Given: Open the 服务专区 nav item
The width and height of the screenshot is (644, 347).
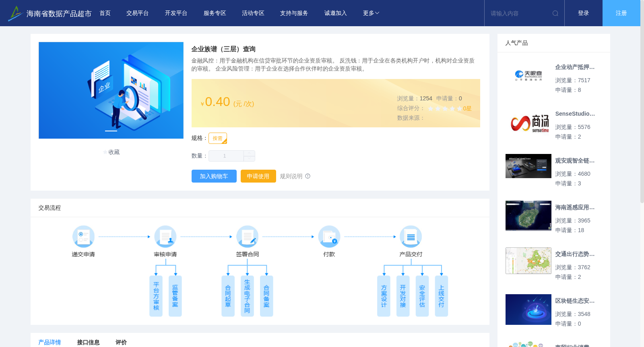Looking at the screenshot, I should (x=215, y=13).
